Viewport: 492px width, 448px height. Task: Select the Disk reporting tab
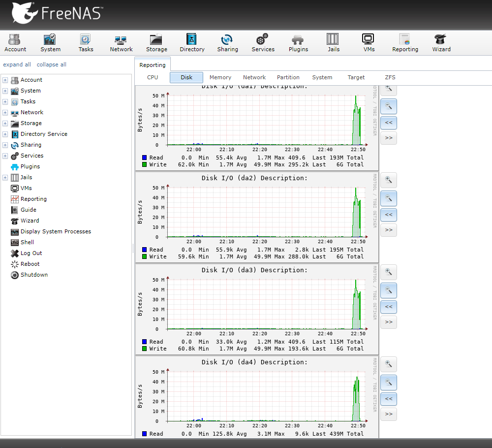(186, 77)
